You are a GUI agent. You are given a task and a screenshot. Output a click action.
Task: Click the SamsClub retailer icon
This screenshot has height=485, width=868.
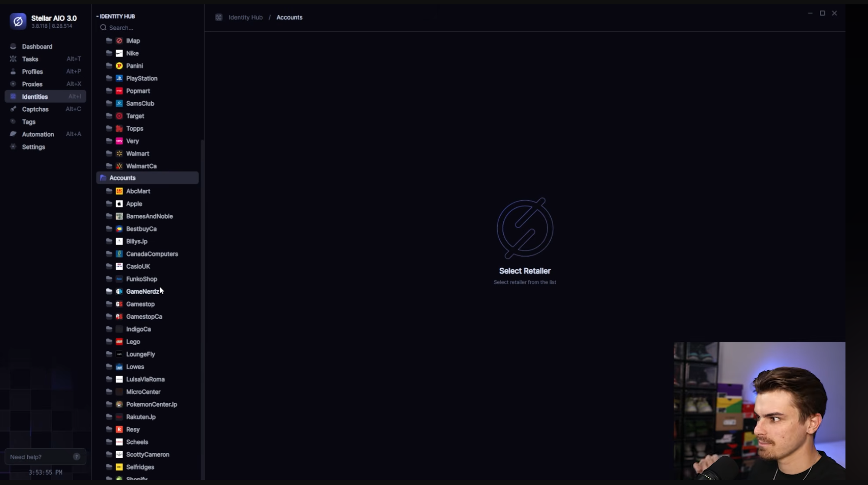coord(119,103)
